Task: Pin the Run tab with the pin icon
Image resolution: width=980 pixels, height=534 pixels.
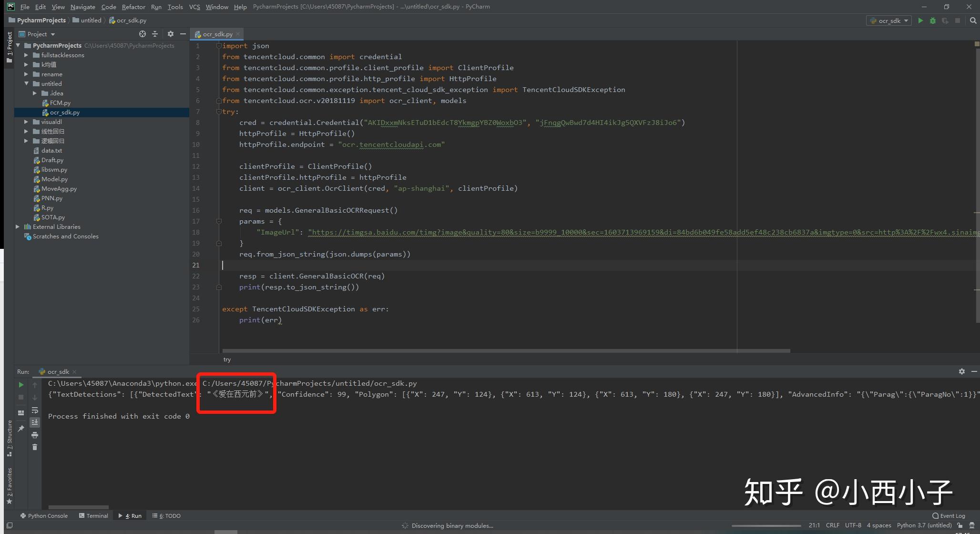Action: 21,429
